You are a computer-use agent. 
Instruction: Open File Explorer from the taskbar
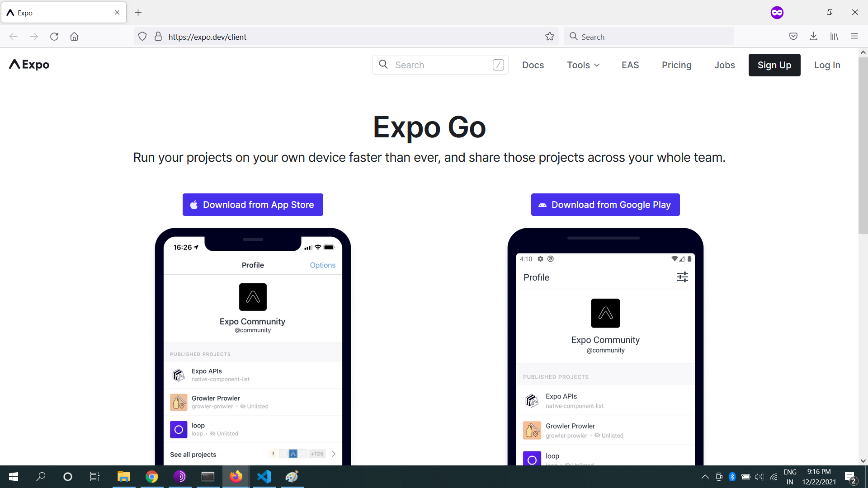click(123, 477)
